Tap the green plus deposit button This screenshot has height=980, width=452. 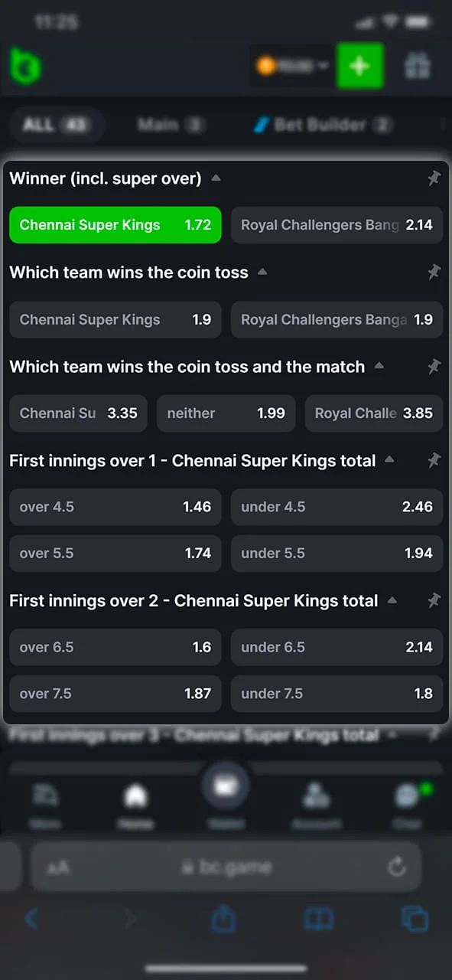[x=360, y=66]
